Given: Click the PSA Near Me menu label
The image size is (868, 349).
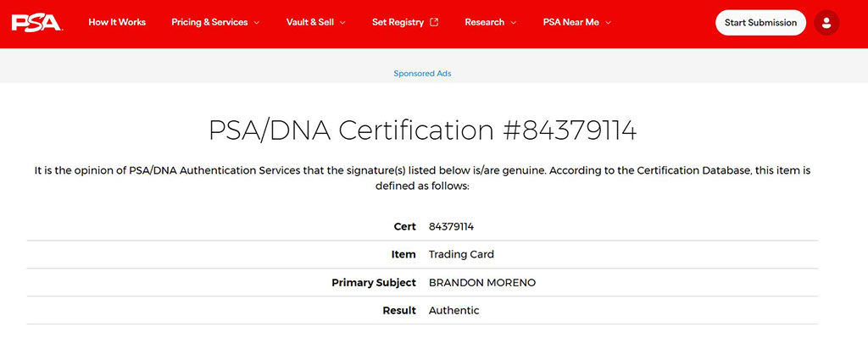Looking at the screenshot, I should (570, 23).
